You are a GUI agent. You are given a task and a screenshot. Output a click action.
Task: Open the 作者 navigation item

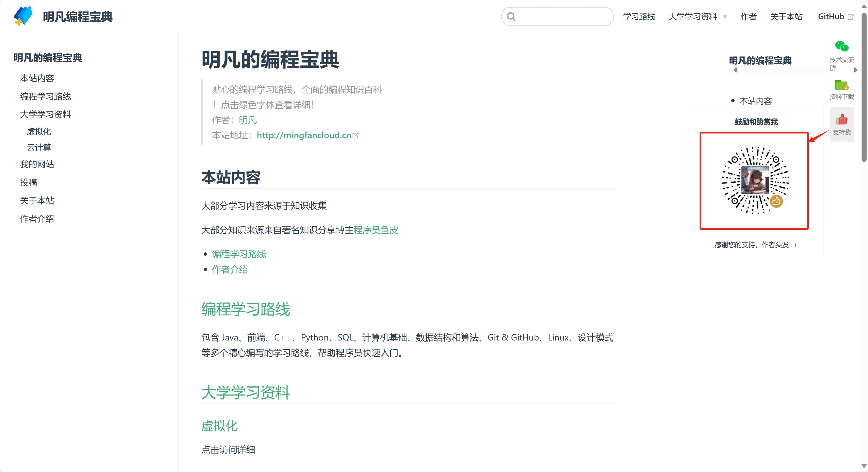pos(748,17)
